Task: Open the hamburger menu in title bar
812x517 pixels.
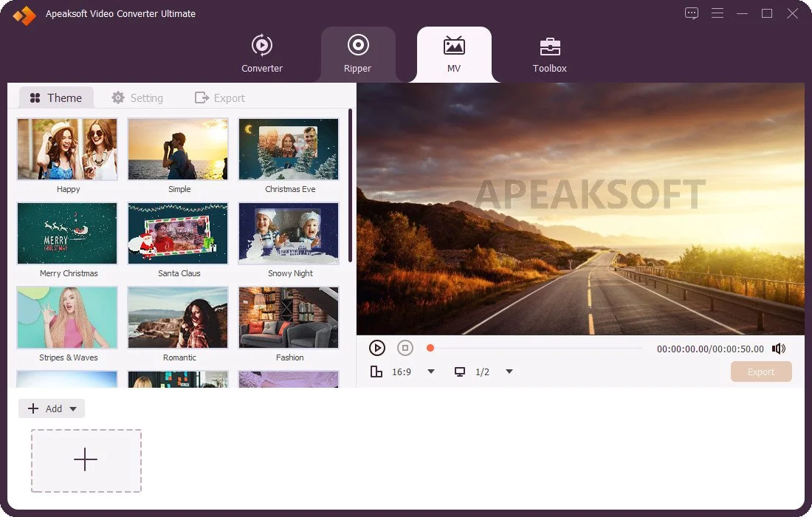Action: click(x=718, y=13)
